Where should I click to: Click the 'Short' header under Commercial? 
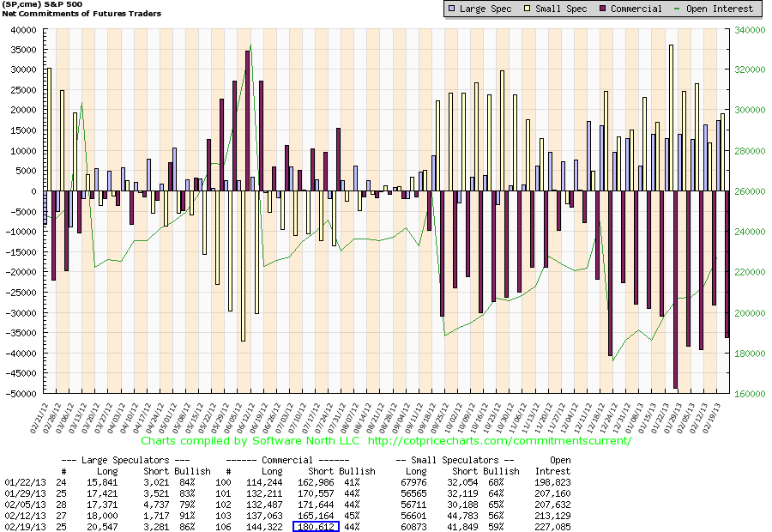[321, 471]
